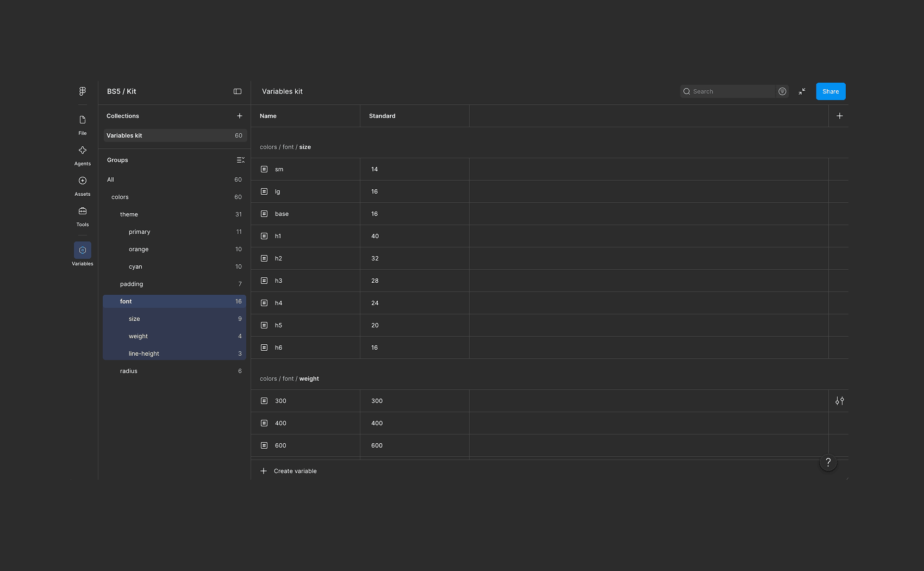Select the Variables kit collection
Viewport: 924px width, 571px height.
175,135
